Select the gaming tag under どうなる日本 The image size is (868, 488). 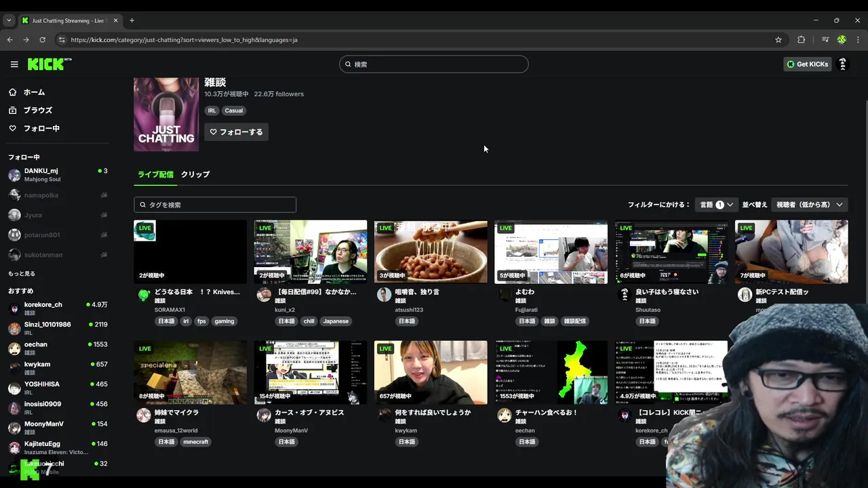224,321
